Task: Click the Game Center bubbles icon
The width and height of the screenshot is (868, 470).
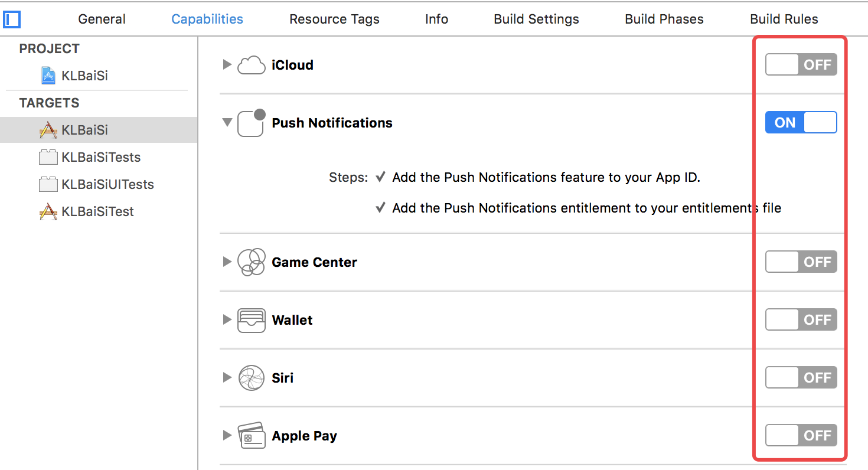Action: click(251, 262)
